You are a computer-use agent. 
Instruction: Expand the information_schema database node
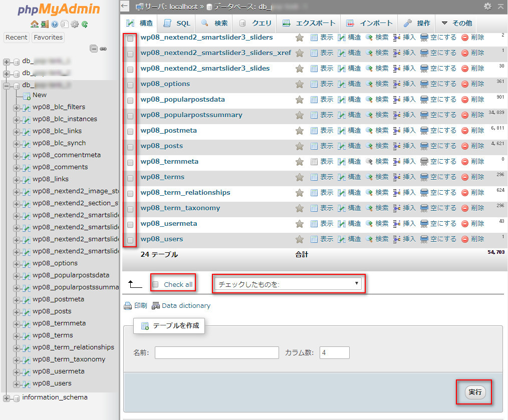[7, 398]
